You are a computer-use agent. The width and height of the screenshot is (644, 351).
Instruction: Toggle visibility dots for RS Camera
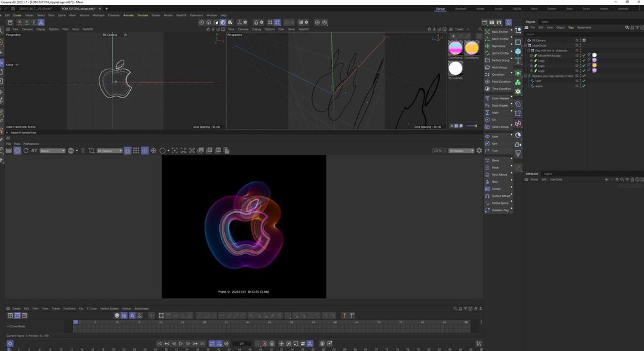[x=581, y=40]
